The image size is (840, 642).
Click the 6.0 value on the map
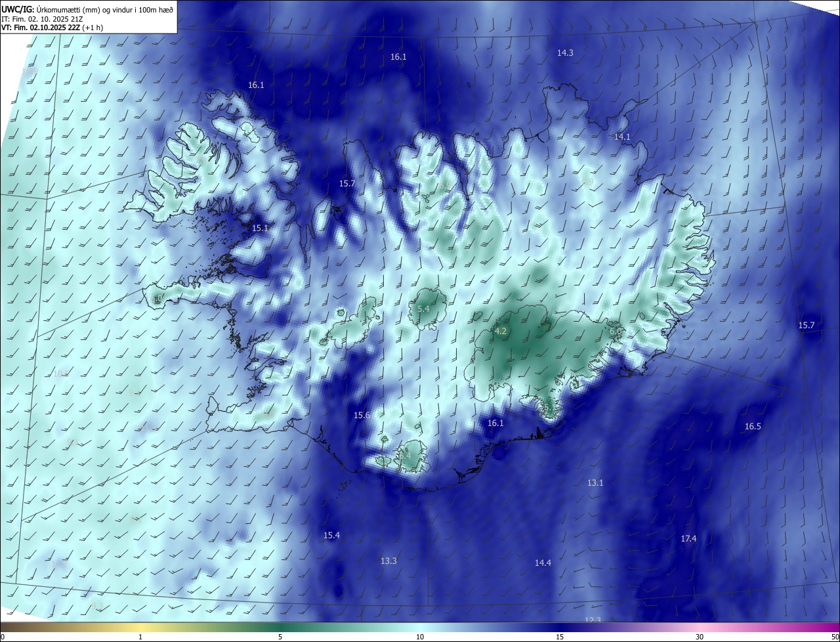[x=616, y=332]
